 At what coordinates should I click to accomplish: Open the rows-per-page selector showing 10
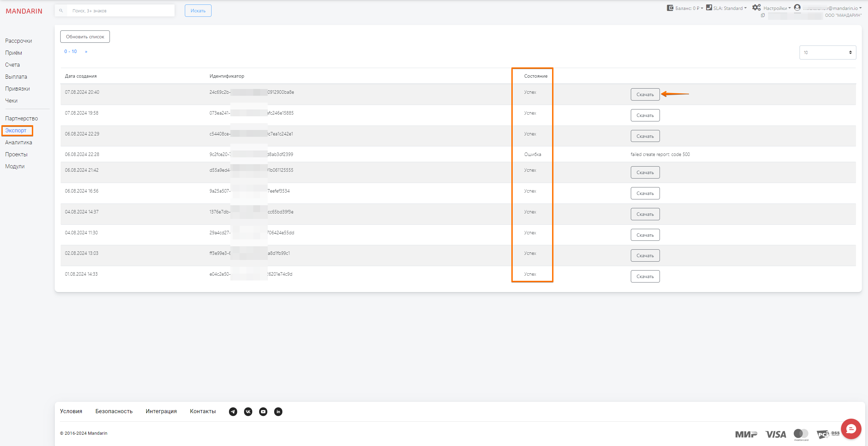[827, 52]
